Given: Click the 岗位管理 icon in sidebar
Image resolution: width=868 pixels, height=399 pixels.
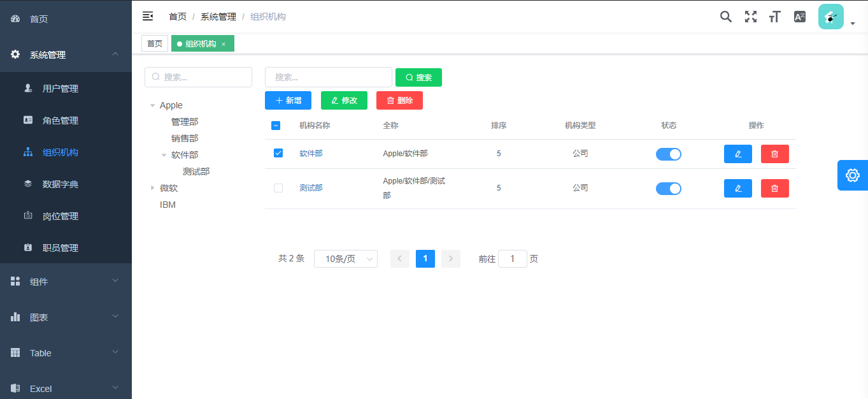Looking at the screenshot, I should pyautogui.click(x=28, y=216).
